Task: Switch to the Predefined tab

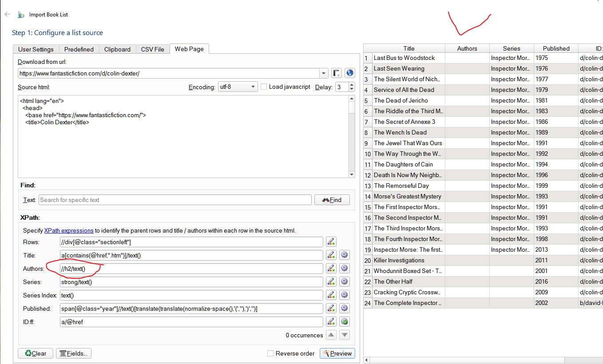Action: pos(79,49)
